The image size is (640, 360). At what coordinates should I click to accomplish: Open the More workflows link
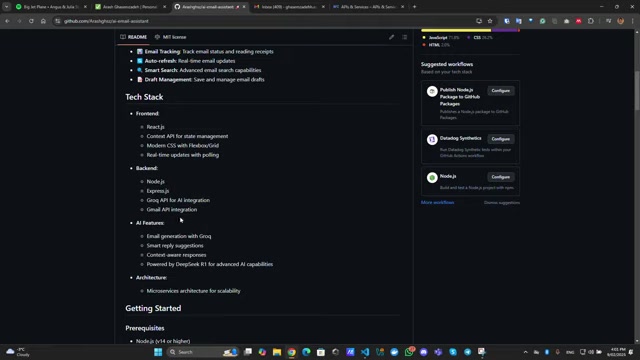pos(437,202)
